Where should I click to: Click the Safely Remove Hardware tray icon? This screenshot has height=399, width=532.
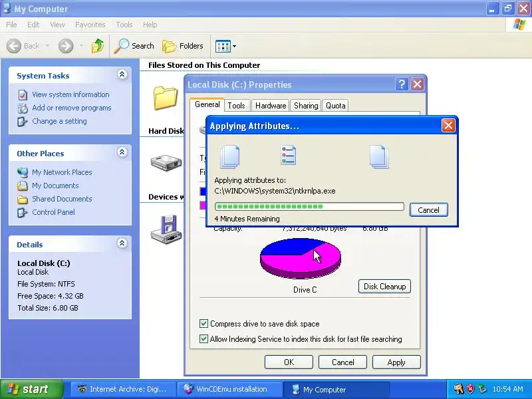[481, 389]
